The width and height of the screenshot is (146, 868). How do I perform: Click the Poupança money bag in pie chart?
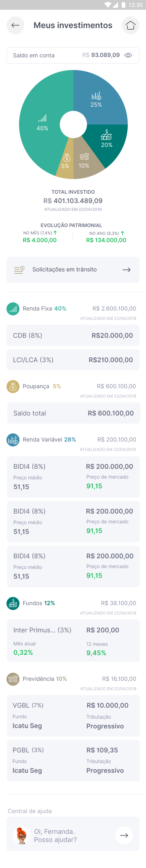pyautogui.click(x=67, y=157)
